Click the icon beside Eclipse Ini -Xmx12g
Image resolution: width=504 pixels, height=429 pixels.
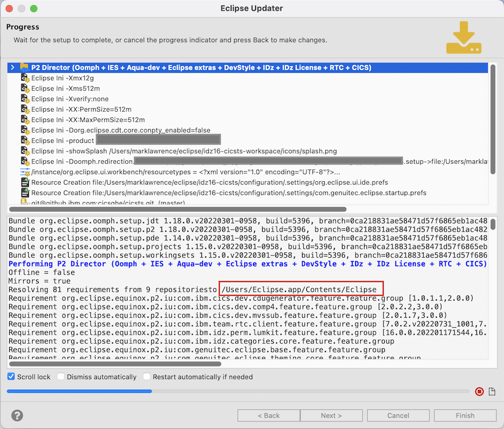tap(25, 78)
